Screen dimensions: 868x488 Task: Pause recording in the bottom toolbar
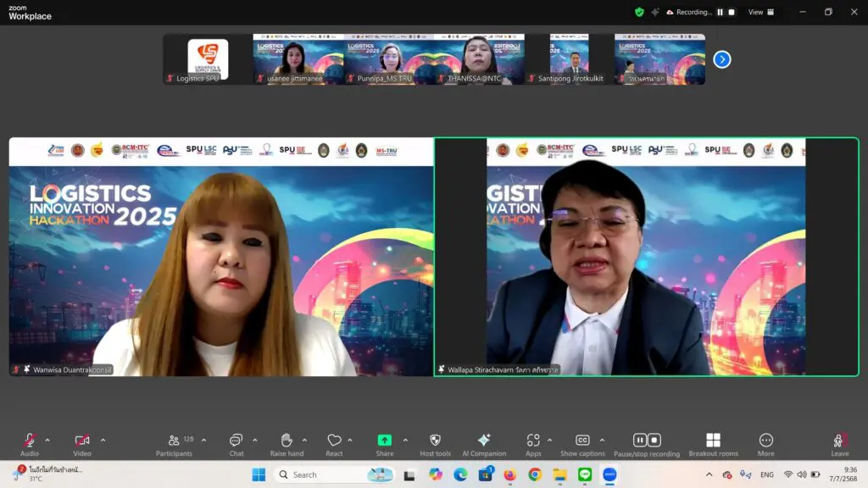tap(640, 440)
